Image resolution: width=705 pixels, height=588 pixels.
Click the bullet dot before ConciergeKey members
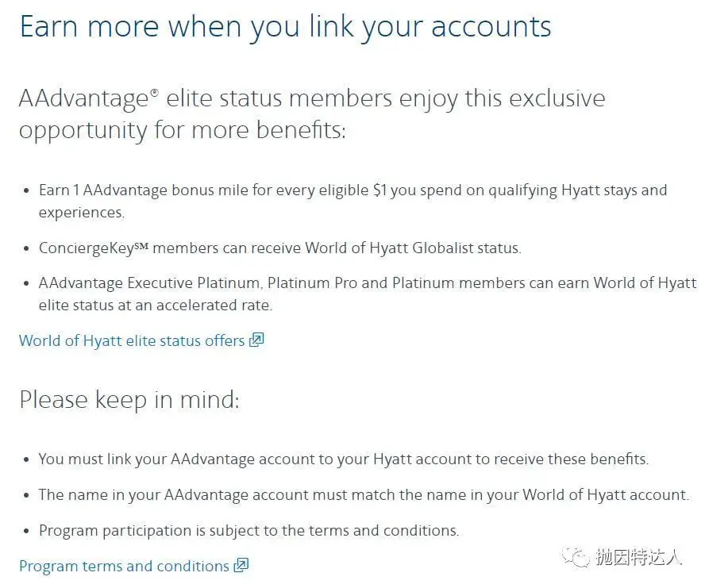pyautogui.click(x=26, y=248)
